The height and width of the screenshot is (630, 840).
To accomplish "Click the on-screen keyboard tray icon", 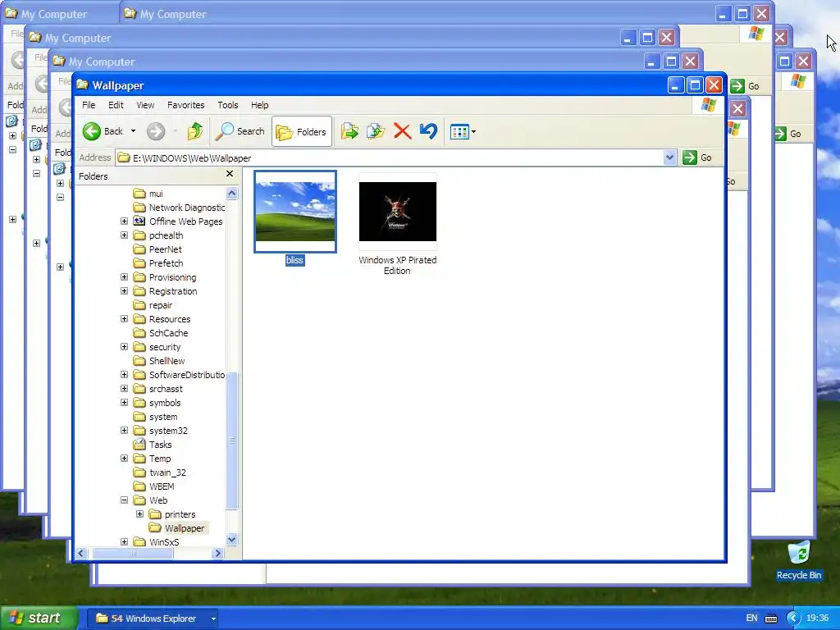I will click(771, 619).
